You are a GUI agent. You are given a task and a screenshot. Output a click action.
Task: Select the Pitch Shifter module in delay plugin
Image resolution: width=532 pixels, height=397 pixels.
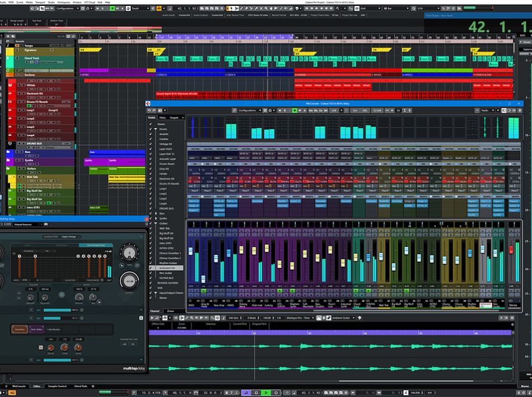[36, 329]
